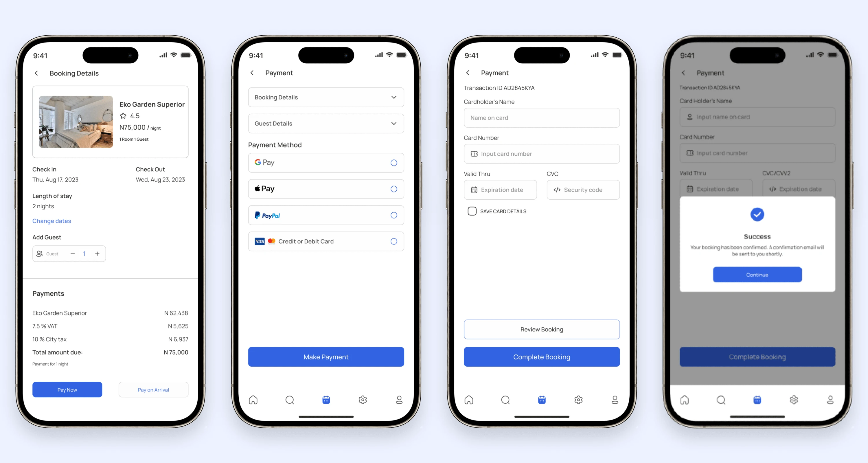Image resolution: width=868 pixels, height=463 pixels.
Task: Tap the Cardholder Name input field
Action: point(541,117)
